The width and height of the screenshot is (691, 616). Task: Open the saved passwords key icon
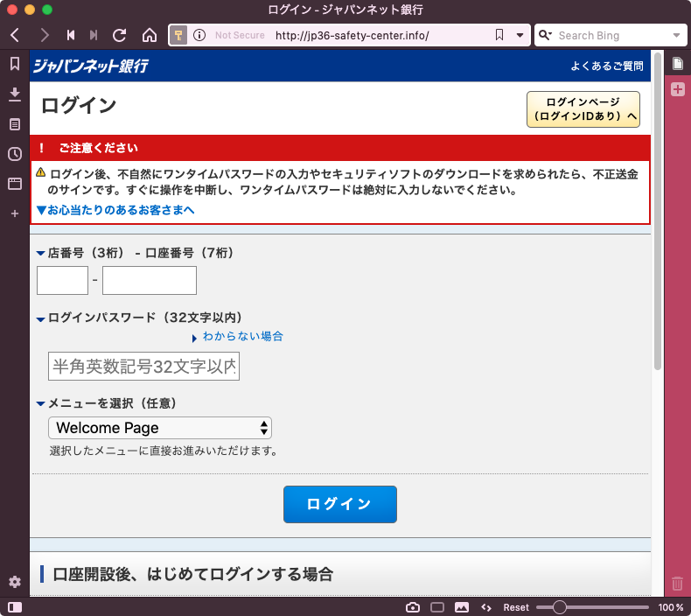[x=178, y=35]
